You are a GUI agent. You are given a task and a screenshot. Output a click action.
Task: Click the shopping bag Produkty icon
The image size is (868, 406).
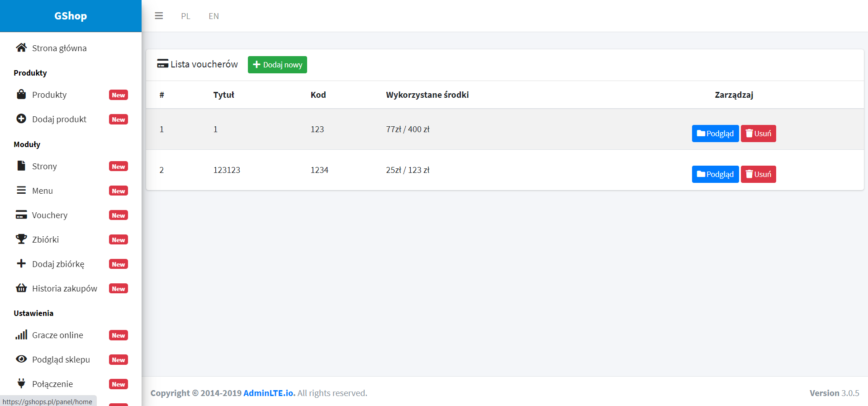pyautogui.click(x=21, y=94)
